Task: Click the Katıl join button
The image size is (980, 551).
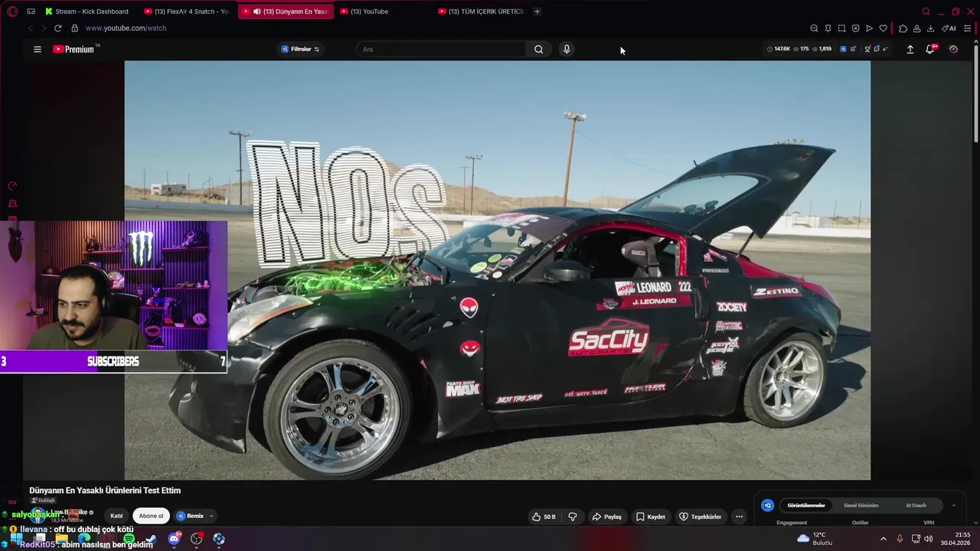Action: click(x=116, y=516)
